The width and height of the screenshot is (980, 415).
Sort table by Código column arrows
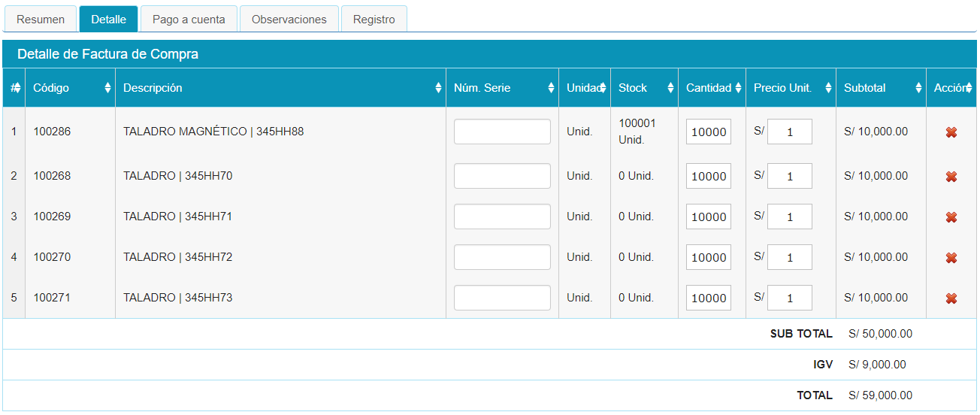tap(107, 88)
